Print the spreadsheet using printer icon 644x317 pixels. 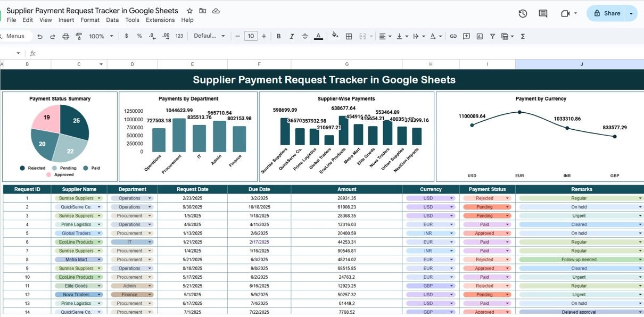click(66, 36)
